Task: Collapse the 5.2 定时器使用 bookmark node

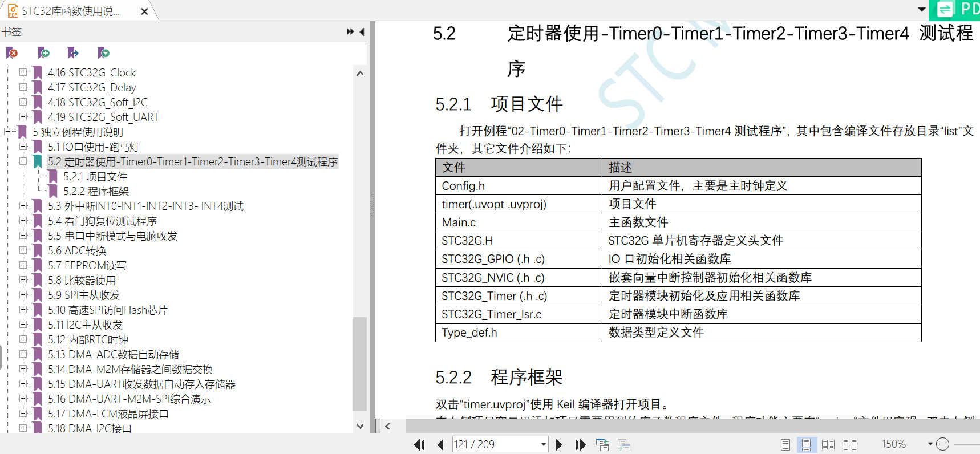Action: click(23, 161)
